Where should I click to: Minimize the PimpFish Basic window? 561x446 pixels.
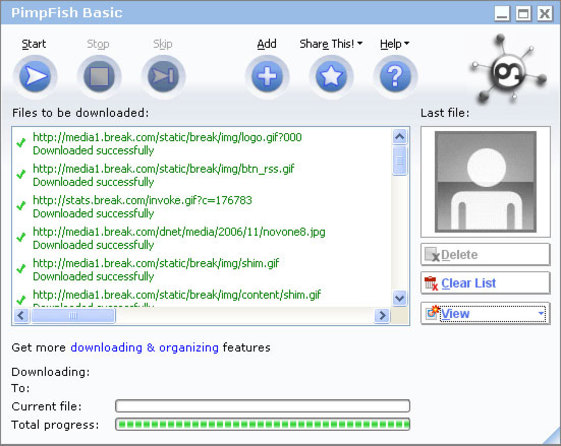(502, 14)
